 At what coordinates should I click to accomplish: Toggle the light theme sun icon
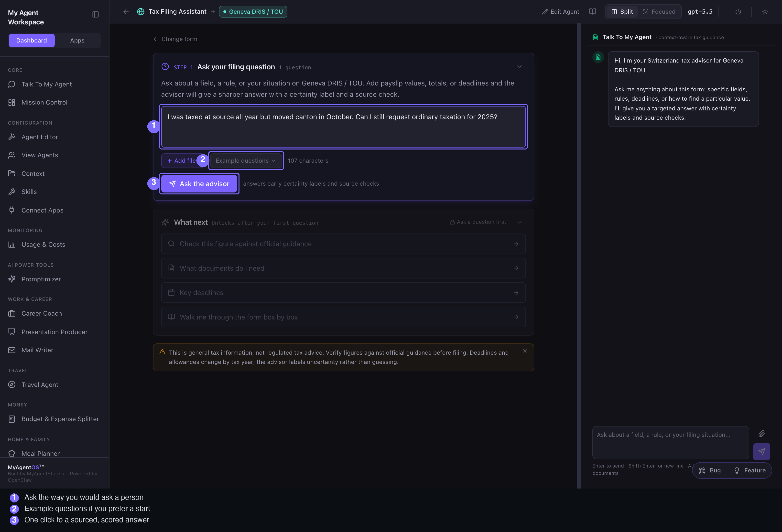[x=764, y=12]
